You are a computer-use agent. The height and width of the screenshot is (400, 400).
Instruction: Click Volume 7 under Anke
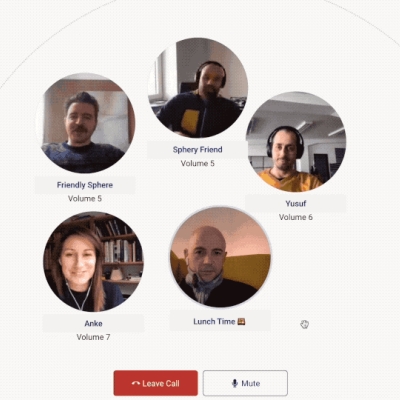pos(93,337)
